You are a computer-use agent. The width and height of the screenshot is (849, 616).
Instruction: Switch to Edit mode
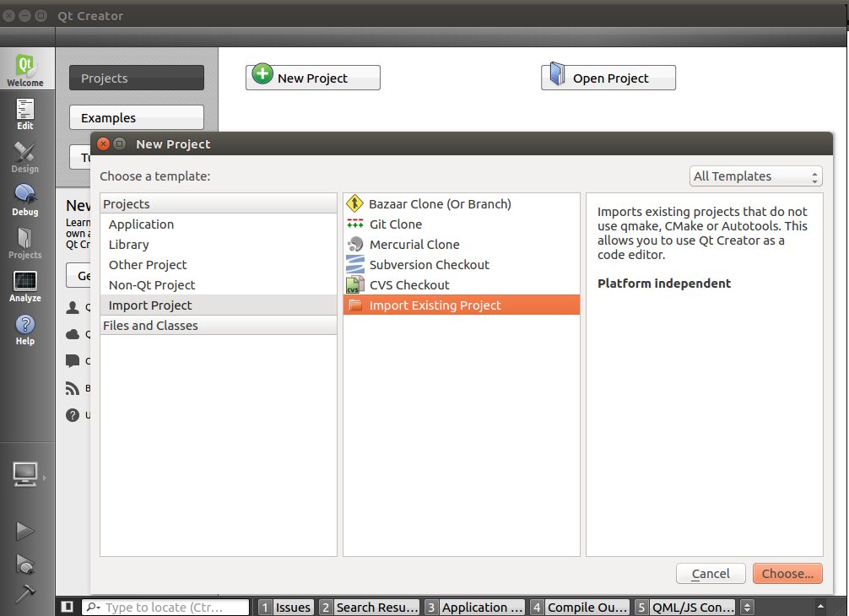(x=25, y=114)
